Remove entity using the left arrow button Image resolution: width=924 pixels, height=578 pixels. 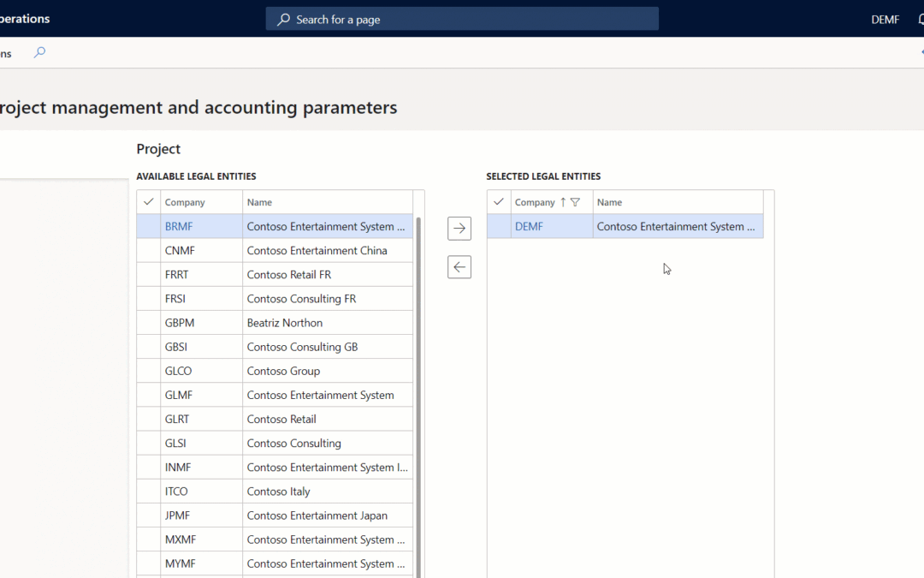tap(459, 267)
